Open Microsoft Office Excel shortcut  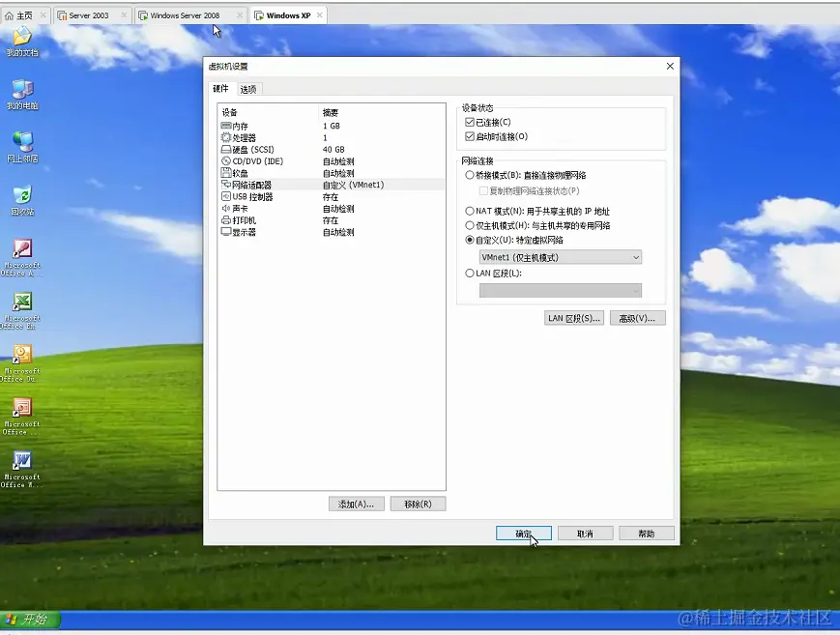[x=21, y=310]
